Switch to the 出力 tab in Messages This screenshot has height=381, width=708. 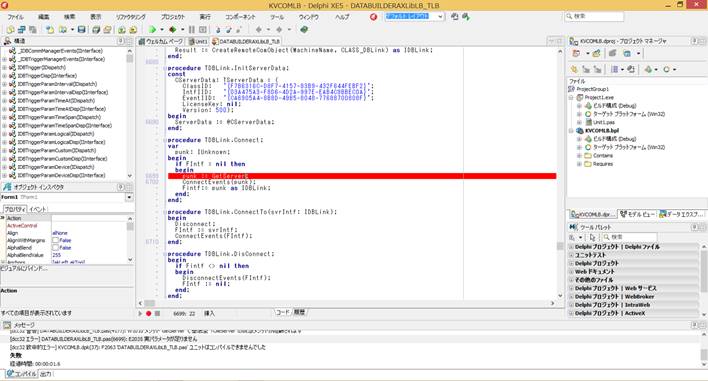[46, 374]
